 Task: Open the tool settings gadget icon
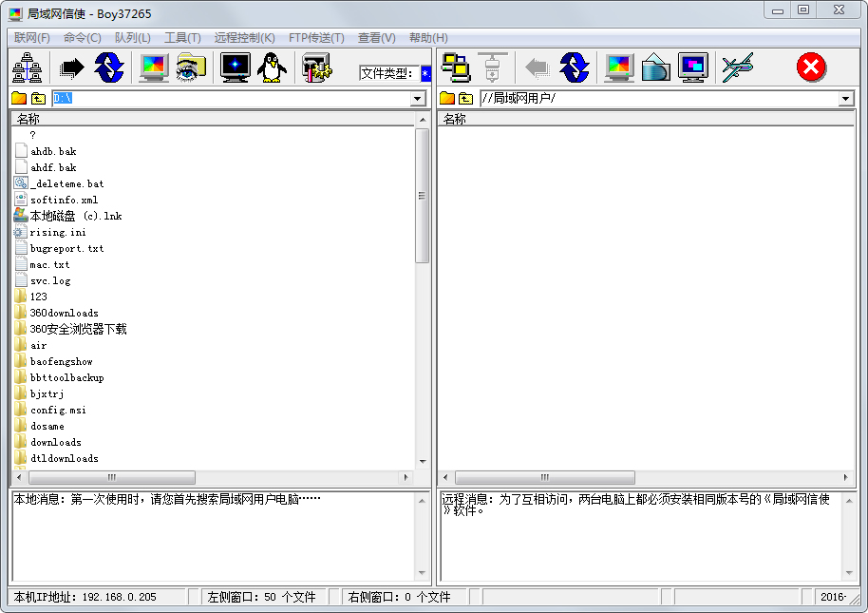point(315,67)
